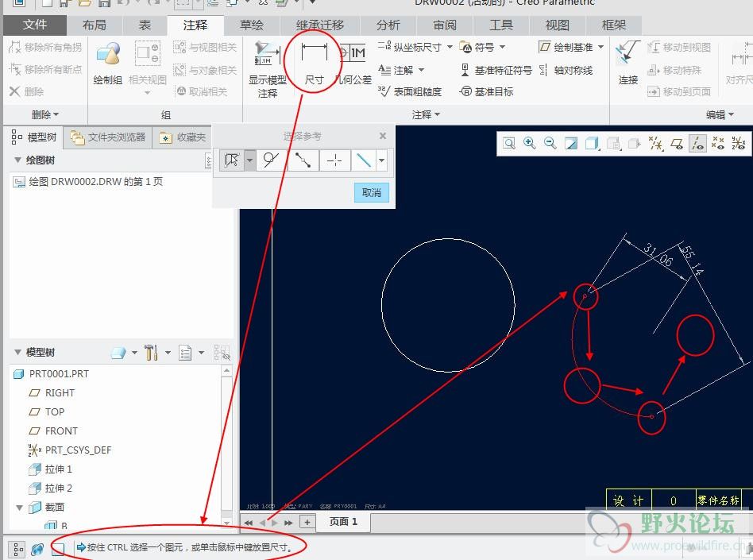Viewport: 753px width, 560px height.
Task: Open the 文件夹浏览器 navigator tab
Action: [x=108, y=137]
